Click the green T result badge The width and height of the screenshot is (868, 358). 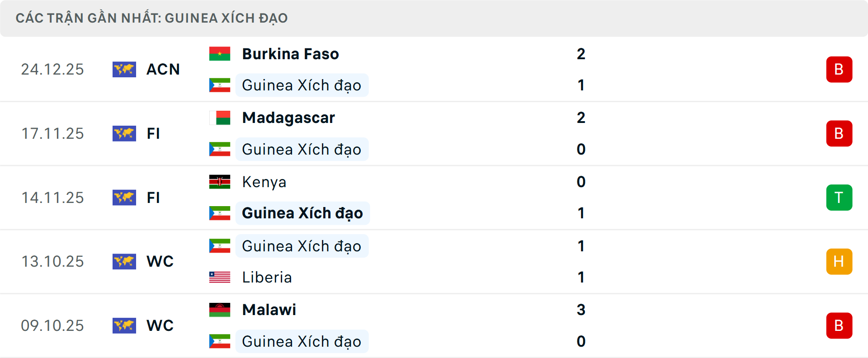coord(839,198)
